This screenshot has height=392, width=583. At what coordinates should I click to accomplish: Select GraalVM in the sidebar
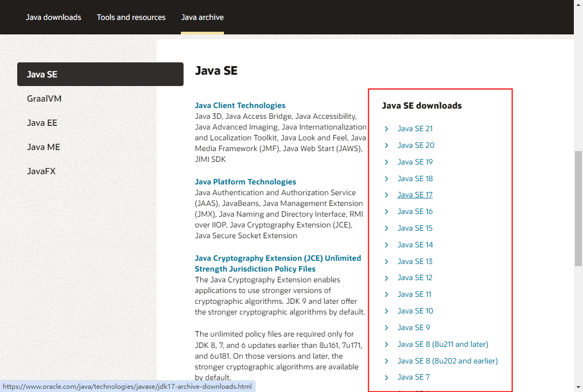[x=44, y=98]
